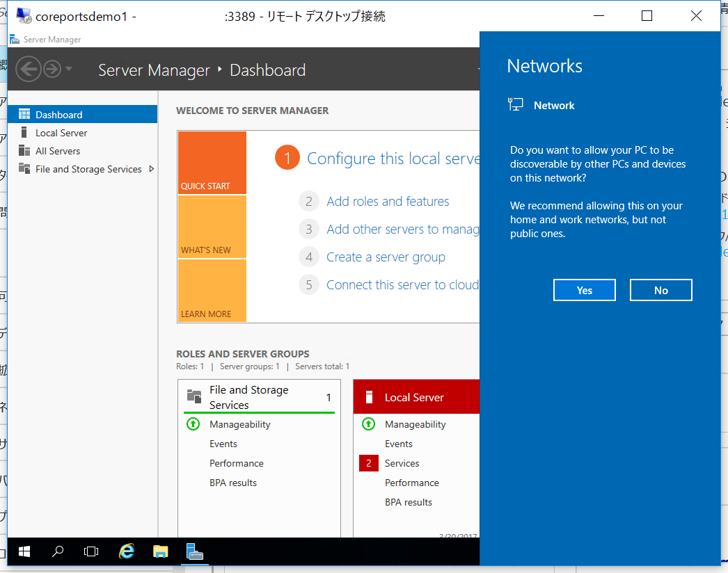Click the step 5 number circle
The image size is (728, 573).
tap(309, 285)
